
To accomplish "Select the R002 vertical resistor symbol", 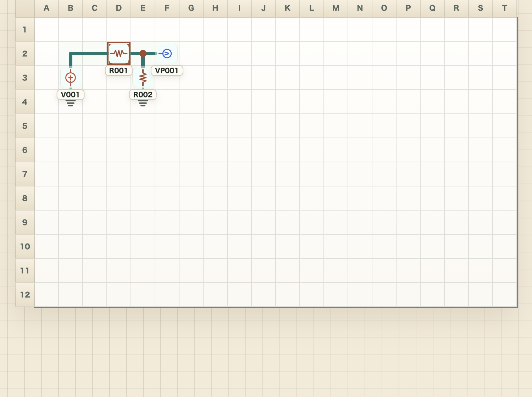I will (x=143, y=78).
